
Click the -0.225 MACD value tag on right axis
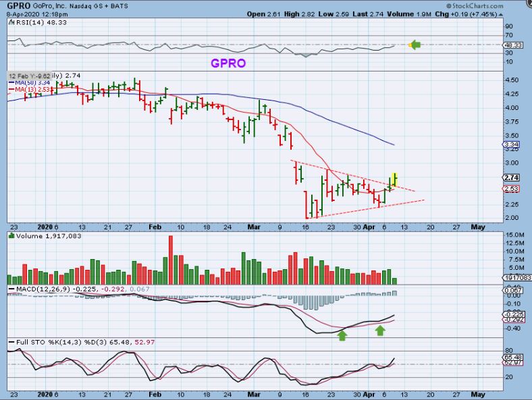click(x=513, y=315)
